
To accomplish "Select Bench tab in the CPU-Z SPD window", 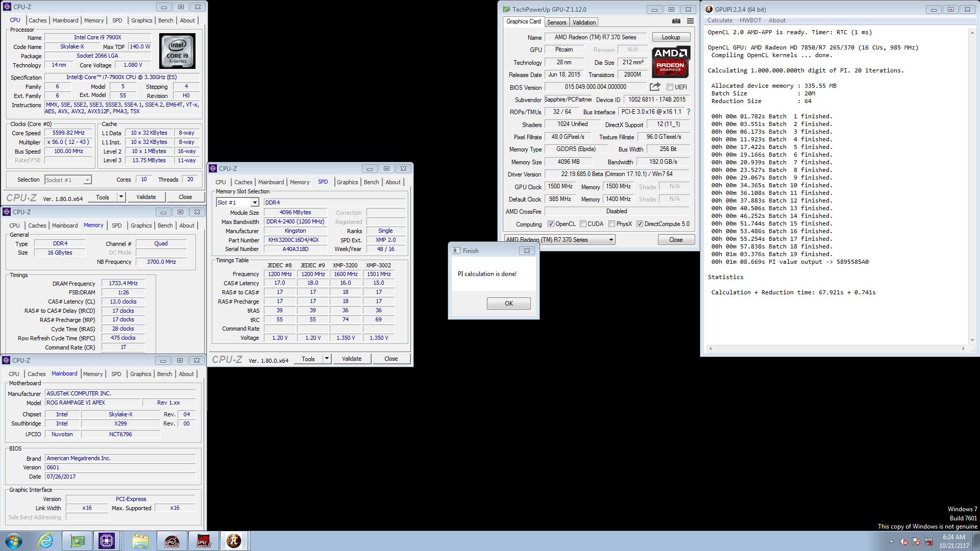I will pyautogui.click(x=371, y=182).
